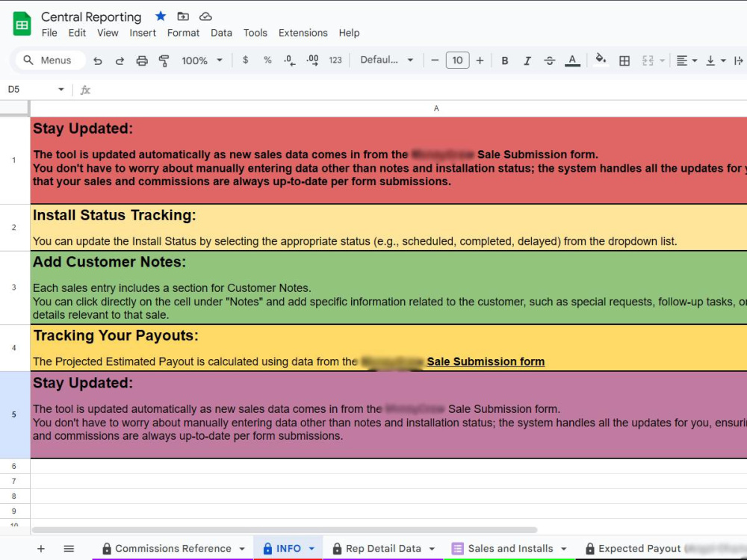Select the paint format tool
Viewport: 747px width, 560px height.
tap(164, 60)
